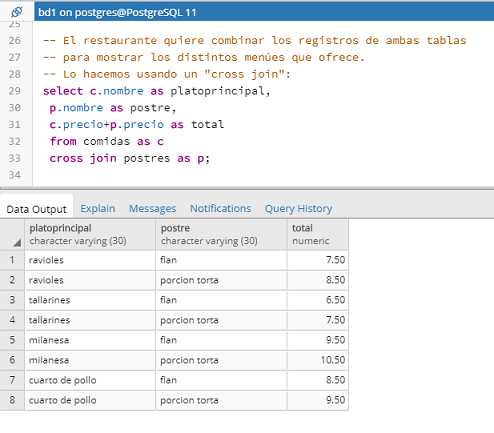This screenshot has width=494, height=433.
Task: Click the bd1 on postgres@PostgreSQL 11 connection bar
Action: pyautogui.click(x=264, y=12)
